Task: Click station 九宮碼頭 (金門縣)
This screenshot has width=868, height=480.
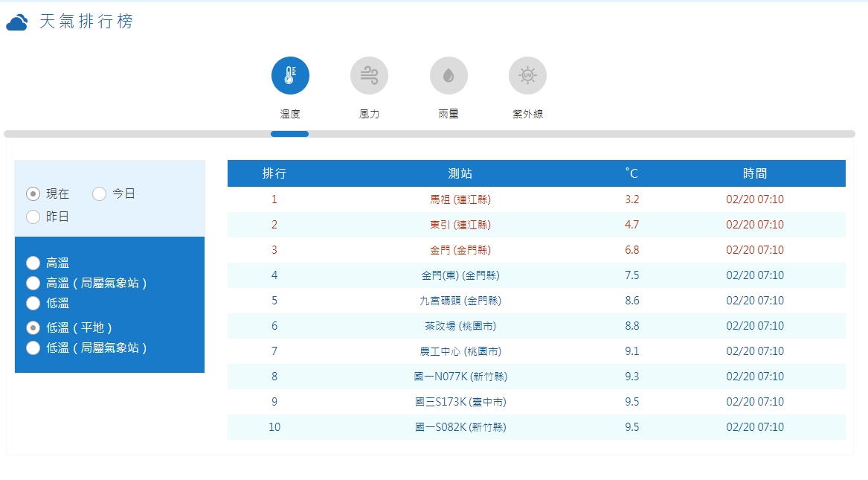Action: [x=460, y=301]
